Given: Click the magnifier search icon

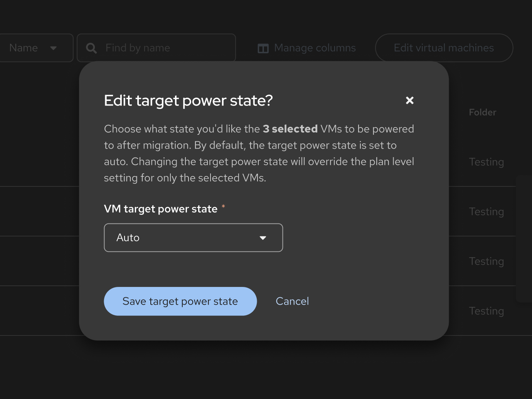Looking at the screenshot, I should click(x=91, y=48).
